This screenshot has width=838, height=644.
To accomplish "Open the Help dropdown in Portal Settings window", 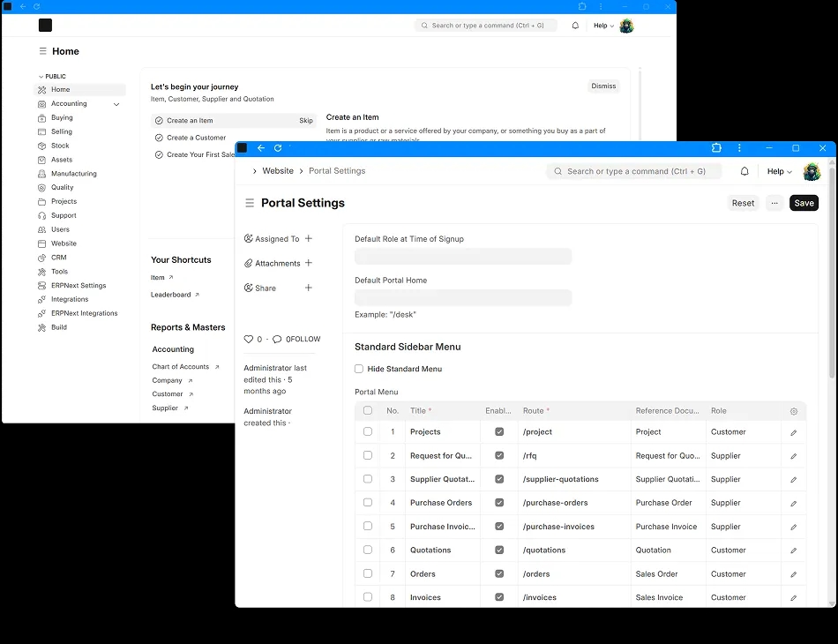I will tap(779, 171).
